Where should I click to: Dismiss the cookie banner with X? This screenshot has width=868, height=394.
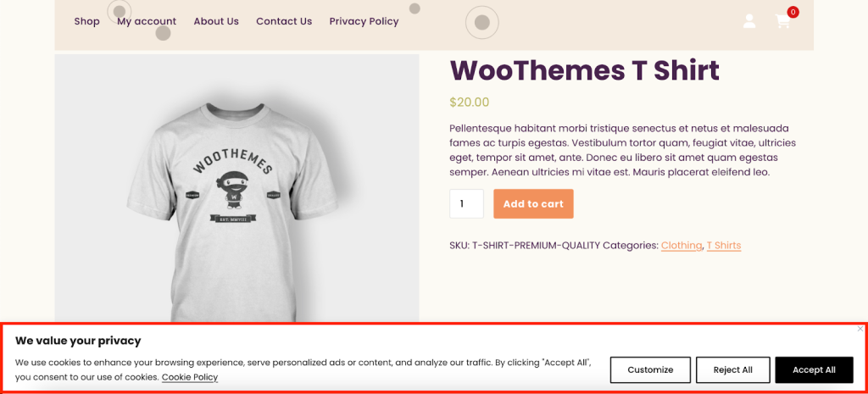pyautogui.click(x=860, y=329)
